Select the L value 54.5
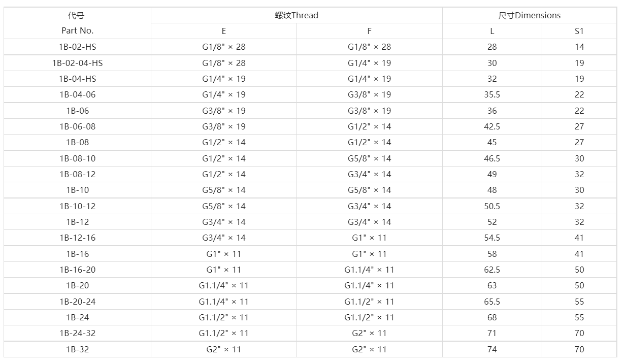Image resolution: width=626 pixels, height=364 pixels. coord(491,238)
